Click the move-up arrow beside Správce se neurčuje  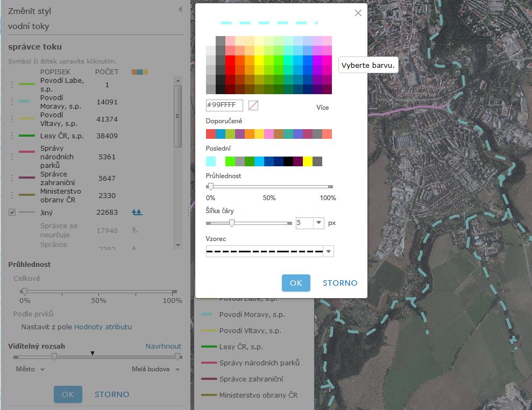coord(134,230)
